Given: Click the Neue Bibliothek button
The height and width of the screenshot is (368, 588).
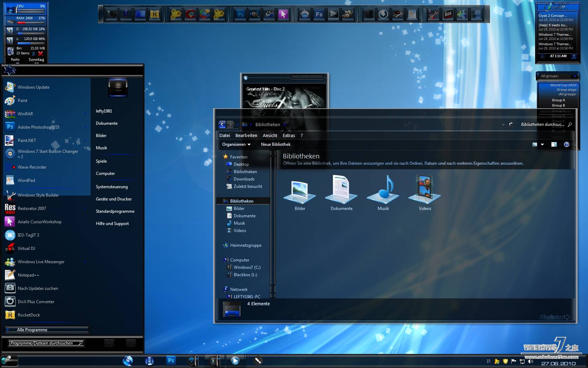Looking at the screenshot, I should (275, 144).
